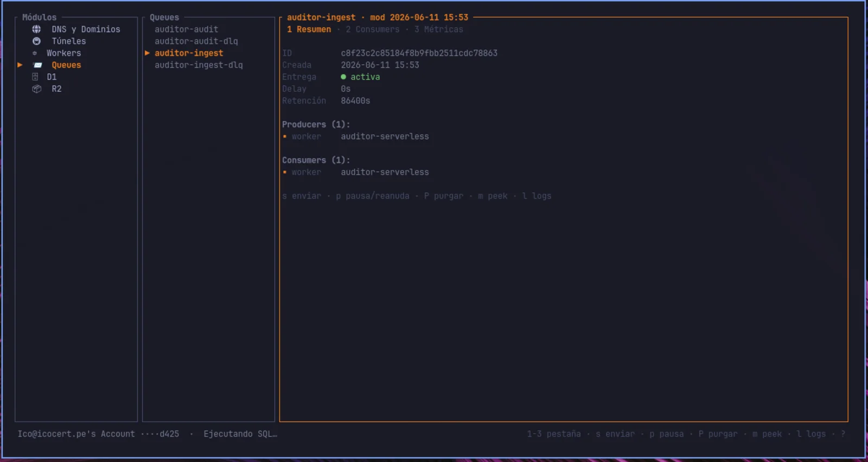Click the green active status dot
The width and height of the screenshot is (868, 462).
click(x=343, y=77)
